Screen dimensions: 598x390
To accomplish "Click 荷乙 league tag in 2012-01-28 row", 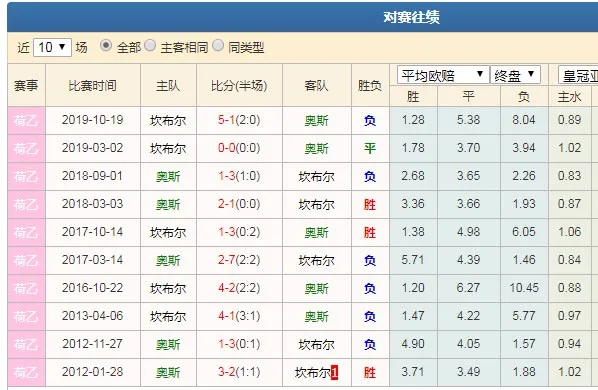I will pos(26,372).
